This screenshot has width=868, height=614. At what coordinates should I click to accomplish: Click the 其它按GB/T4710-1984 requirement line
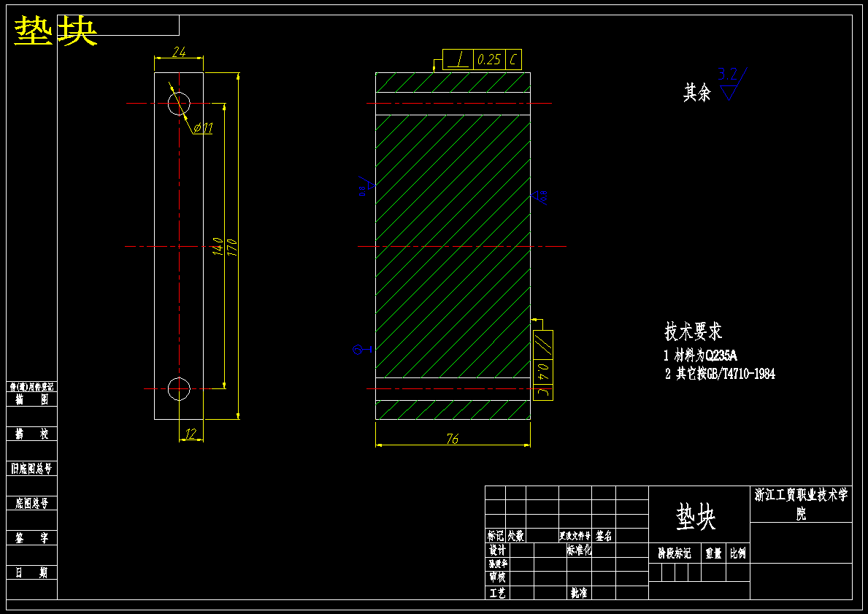coord(720,374)
